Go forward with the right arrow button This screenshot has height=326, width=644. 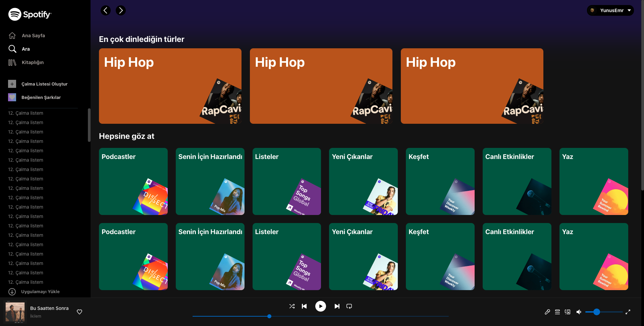[x=121, y=10]
